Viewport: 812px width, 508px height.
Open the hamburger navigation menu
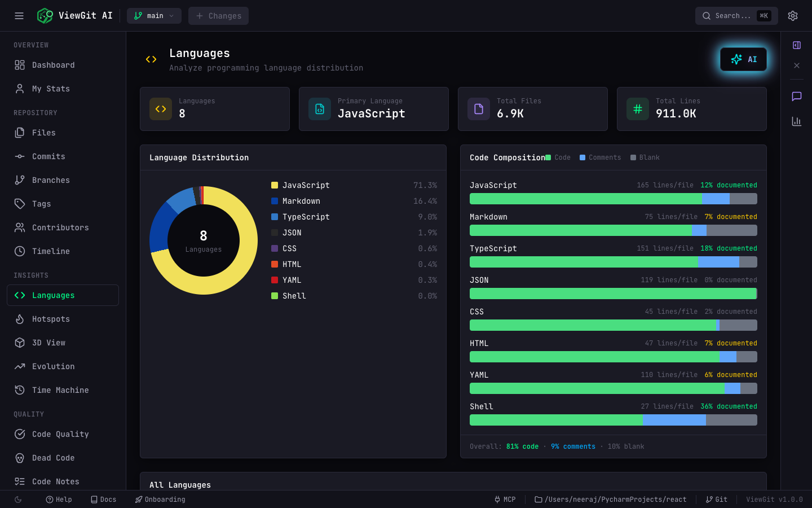19,15
